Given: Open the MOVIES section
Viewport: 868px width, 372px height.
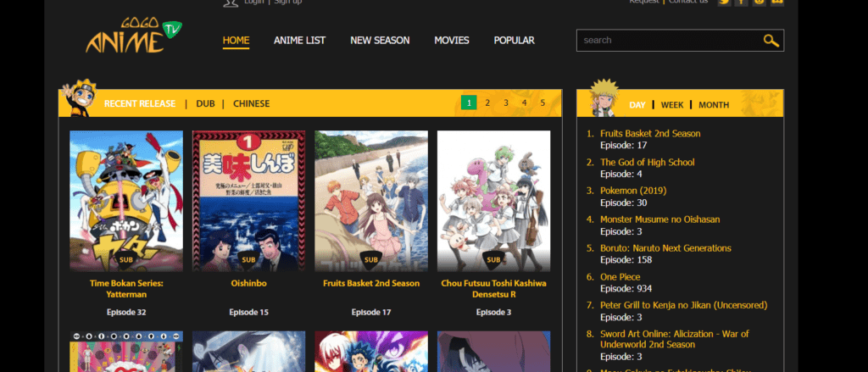Looking at the screenshot, I should tap(452, 41).
